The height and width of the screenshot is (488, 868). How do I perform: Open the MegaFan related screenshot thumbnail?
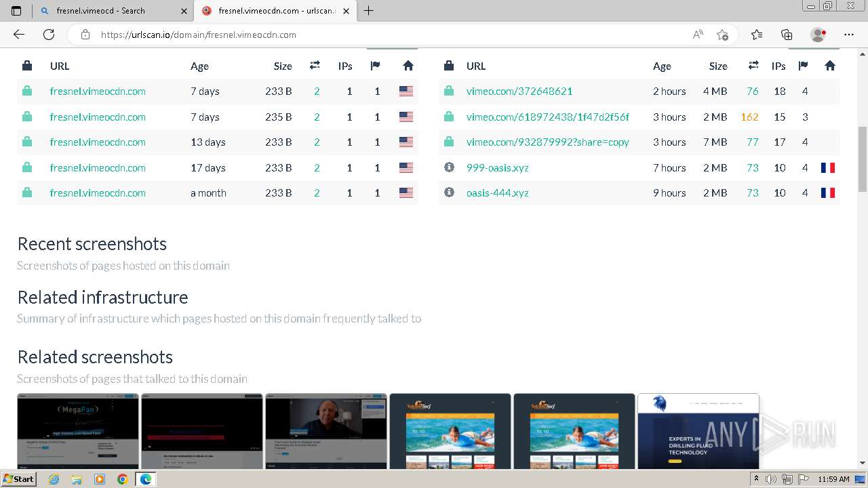pos(78,431)
